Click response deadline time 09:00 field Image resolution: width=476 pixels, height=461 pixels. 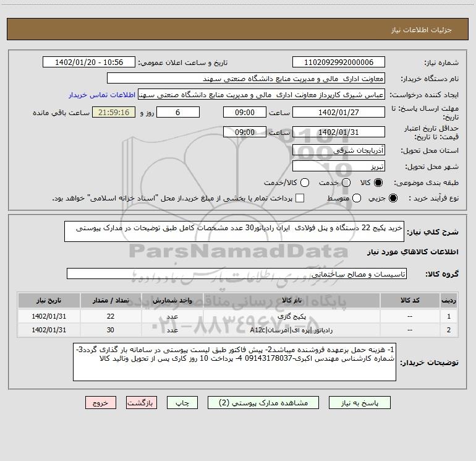tap(245, 112)
